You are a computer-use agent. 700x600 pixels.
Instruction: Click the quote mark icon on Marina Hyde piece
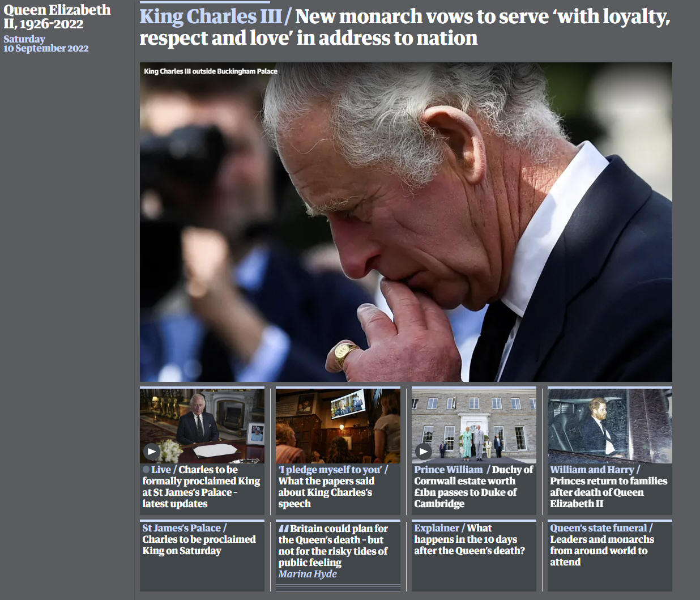pyautogui.click(x=283, y=528)
